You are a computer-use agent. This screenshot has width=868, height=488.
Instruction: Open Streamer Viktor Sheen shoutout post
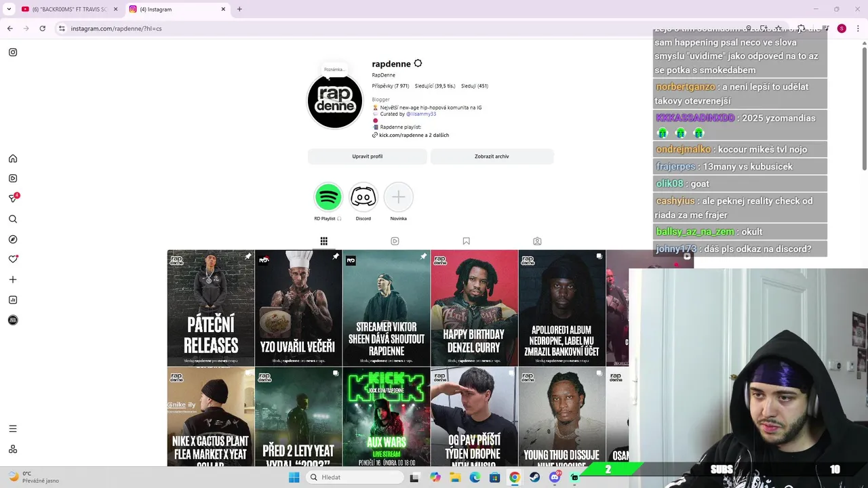[387, 308]
